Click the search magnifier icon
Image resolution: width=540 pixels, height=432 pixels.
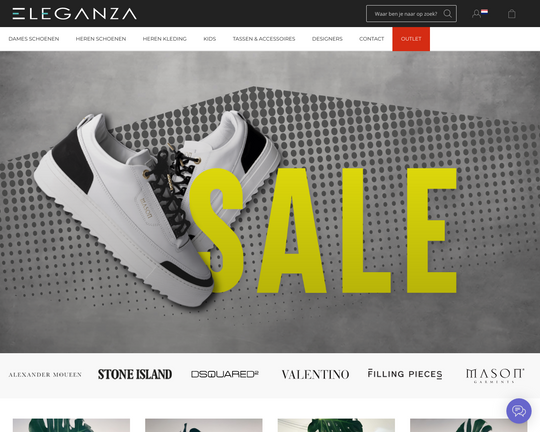point(447,13)
